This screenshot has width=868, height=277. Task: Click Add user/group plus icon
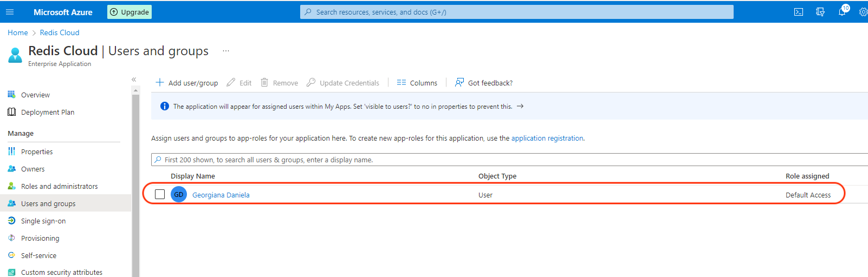[x=160, y=83]
